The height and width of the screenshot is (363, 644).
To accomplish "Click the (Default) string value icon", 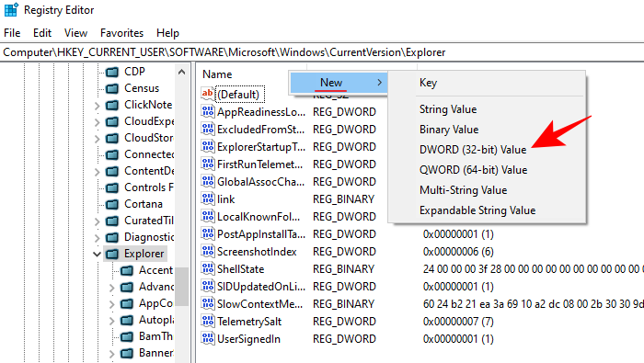I will pyautogui.click(x=207, y=94).
